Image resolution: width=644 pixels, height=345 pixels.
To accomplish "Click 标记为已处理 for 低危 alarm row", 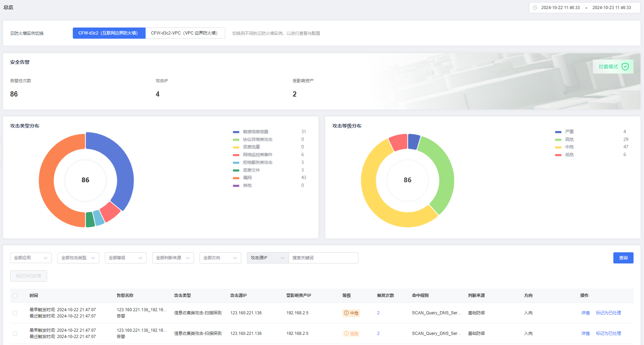I will 608,333.
